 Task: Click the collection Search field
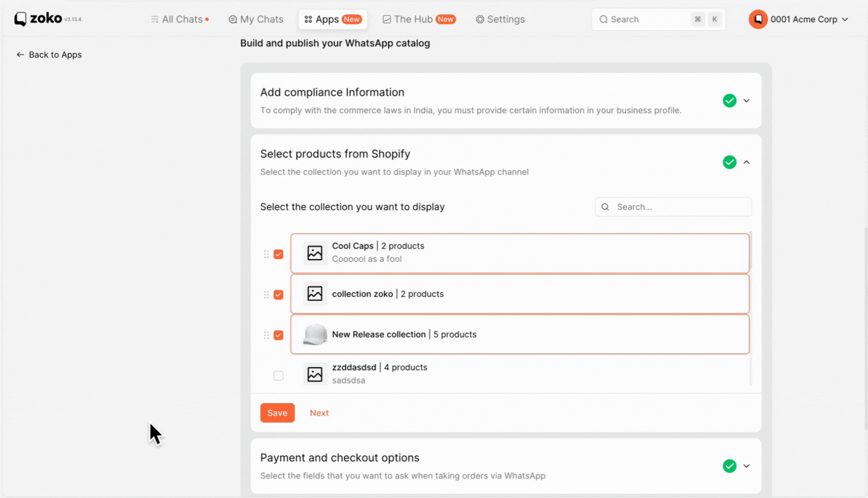click(673, 207)
